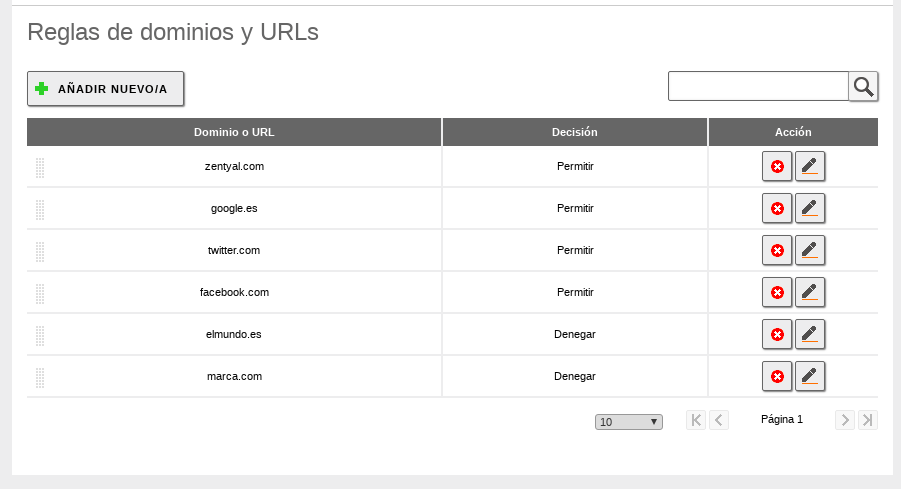The width and height of the screenshot is (901, 489).
Task: Edit the zentyal.com rule
Action: coord(810,166)
